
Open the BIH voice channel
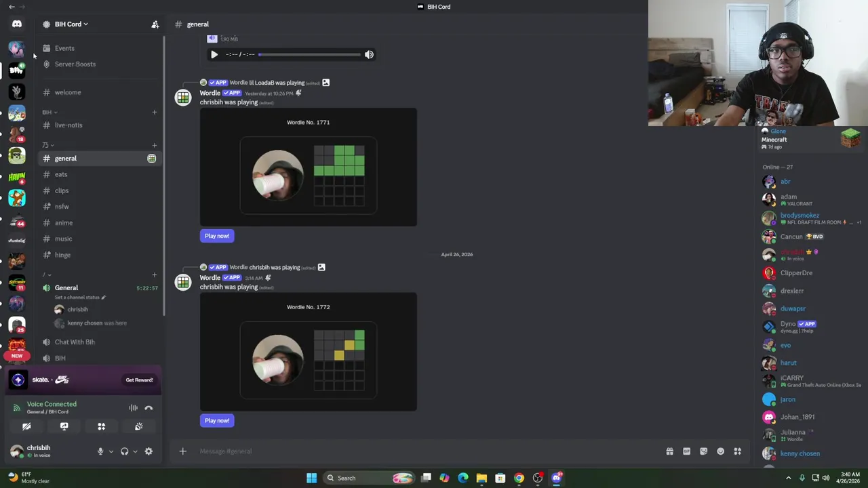point(60,359)
